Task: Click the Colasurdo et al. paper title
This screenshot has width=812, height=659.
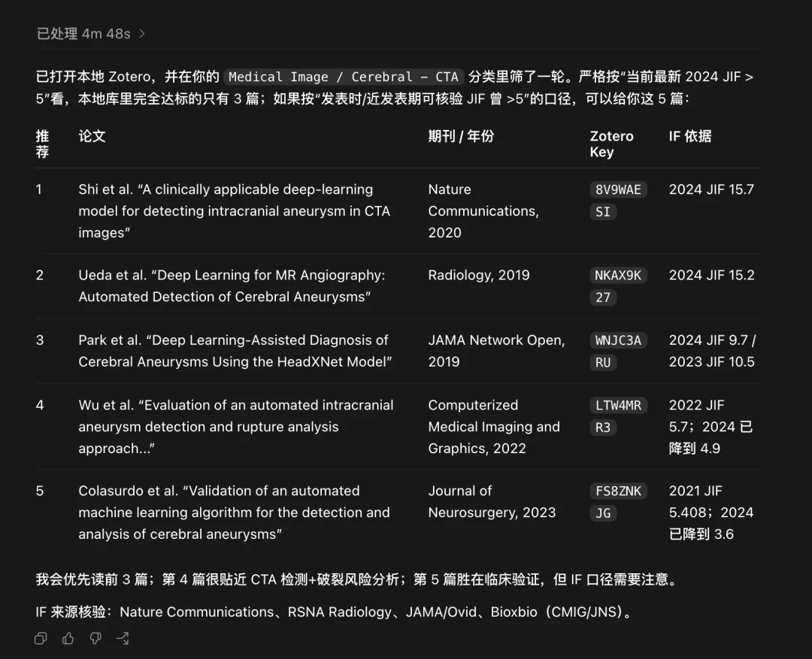Action: 234,512
